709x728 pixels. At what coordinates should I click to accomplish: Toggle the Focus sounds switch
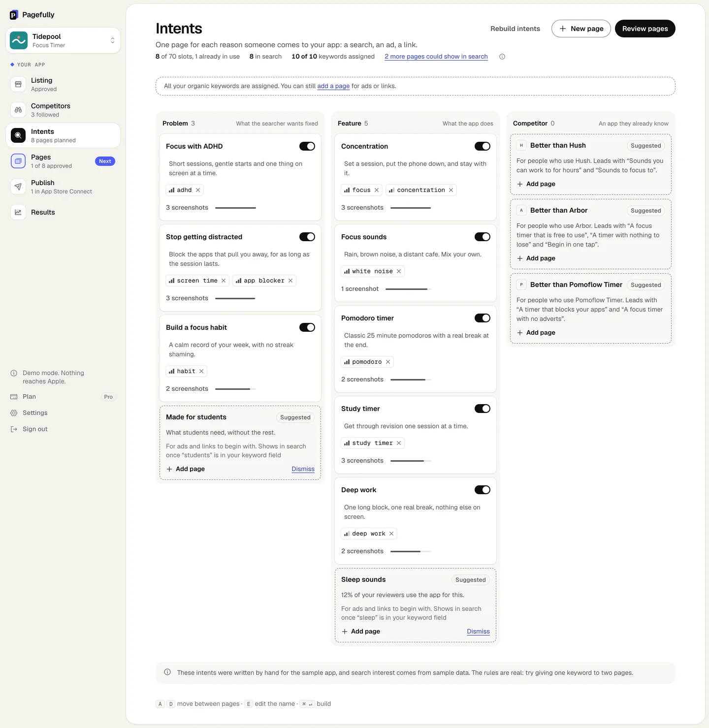(x=483, y=237)
